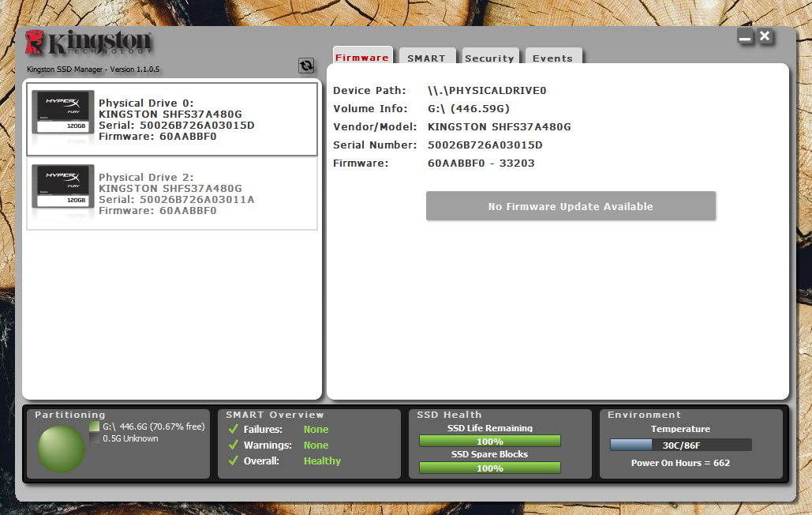The width and height of the screenshot is (812, 515).
Task: Switch to the SMART tab
Action: point(427,57)
